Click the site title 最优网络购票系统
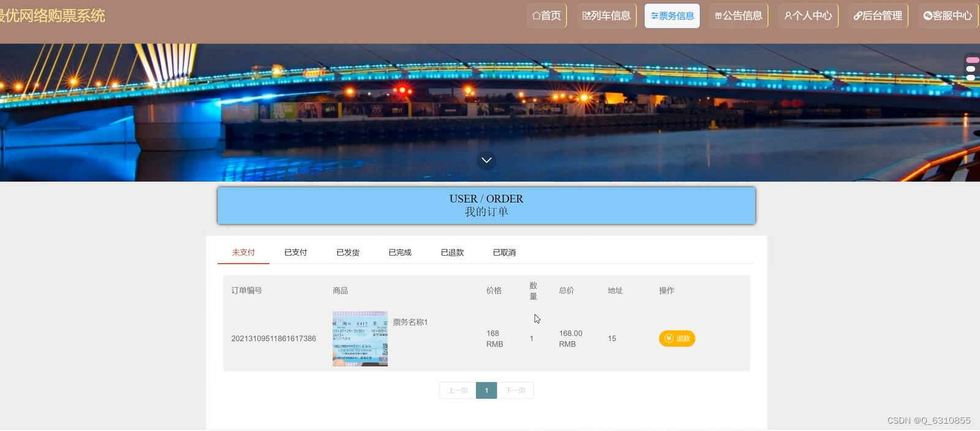 (52, 16)
